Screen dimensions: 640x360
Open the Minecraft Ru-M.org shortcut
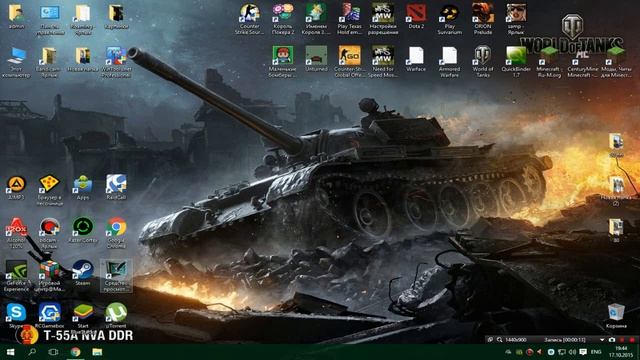549,62
